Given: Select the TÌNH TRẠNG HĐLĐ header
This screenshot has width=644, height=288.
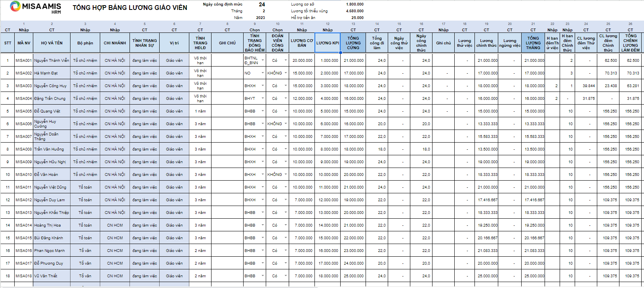Looking at the screenshot, I should point(200,43).
